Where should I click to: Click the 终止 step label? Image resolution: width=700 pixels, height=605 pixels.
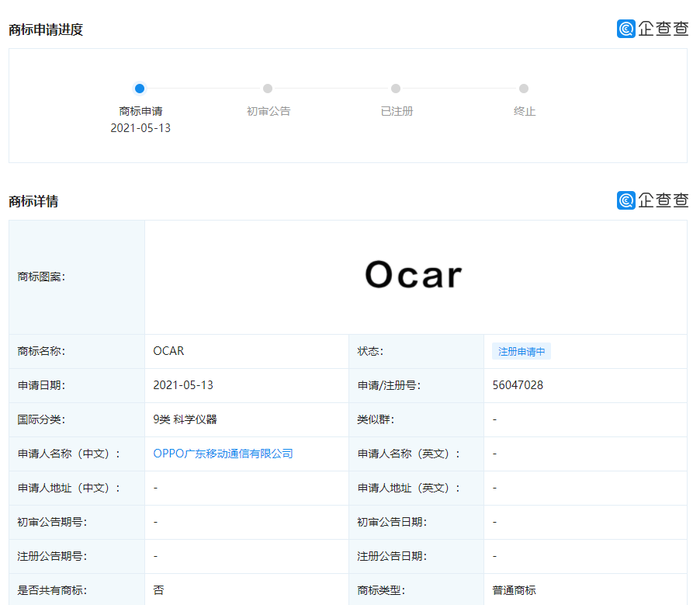pos(525,111)
